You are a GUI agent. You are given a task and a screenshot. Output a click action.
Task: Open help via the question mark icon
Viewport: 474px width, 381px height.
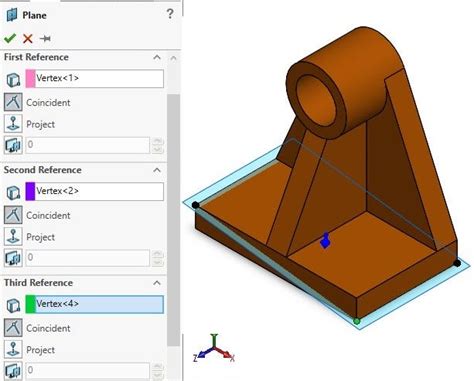pos(170,14)
